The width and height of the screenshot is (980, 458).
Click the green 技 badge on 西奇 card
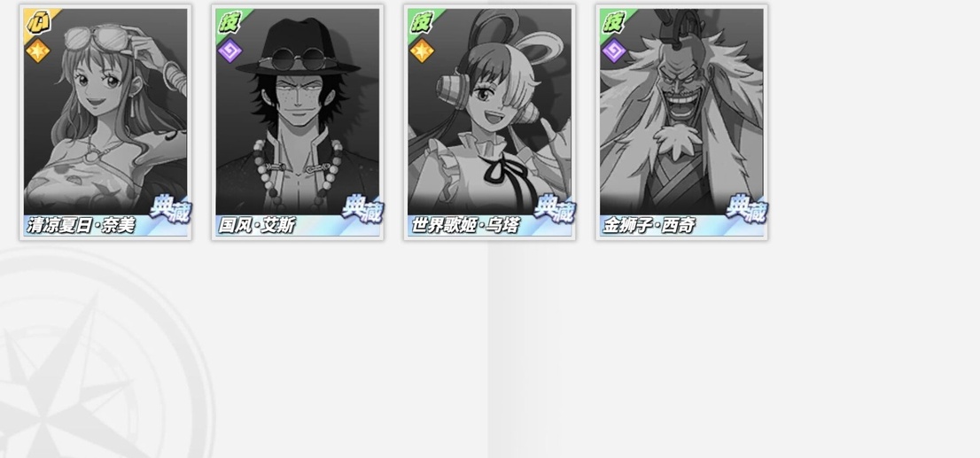[x=614, y=22]
